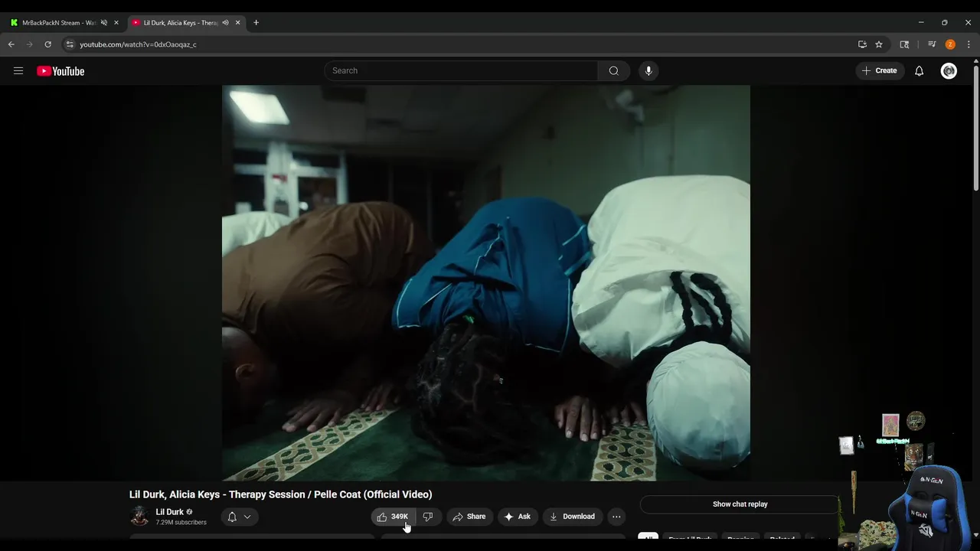Unmute the MrBackPackN Stream tab

click(x=104, y=23)
